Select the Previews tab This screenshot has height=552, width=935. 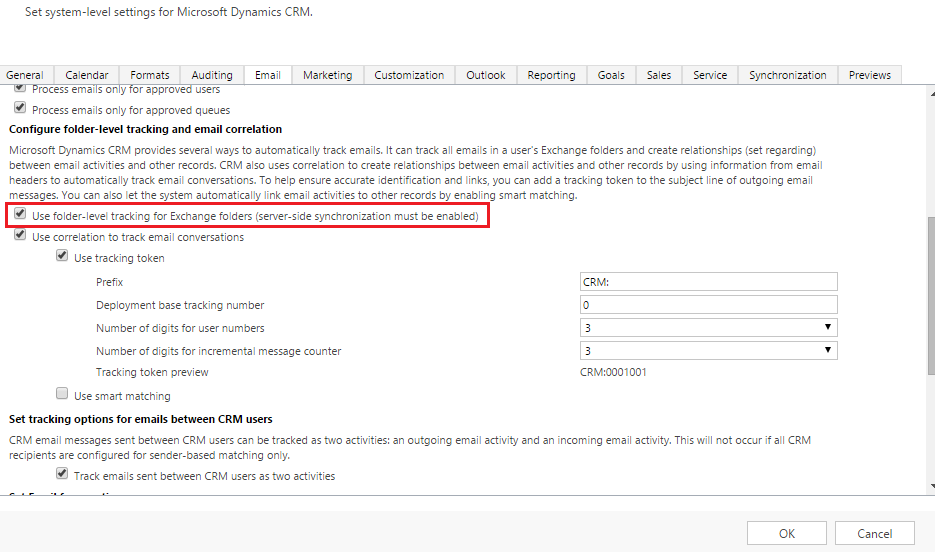click(x=870, y=75)
